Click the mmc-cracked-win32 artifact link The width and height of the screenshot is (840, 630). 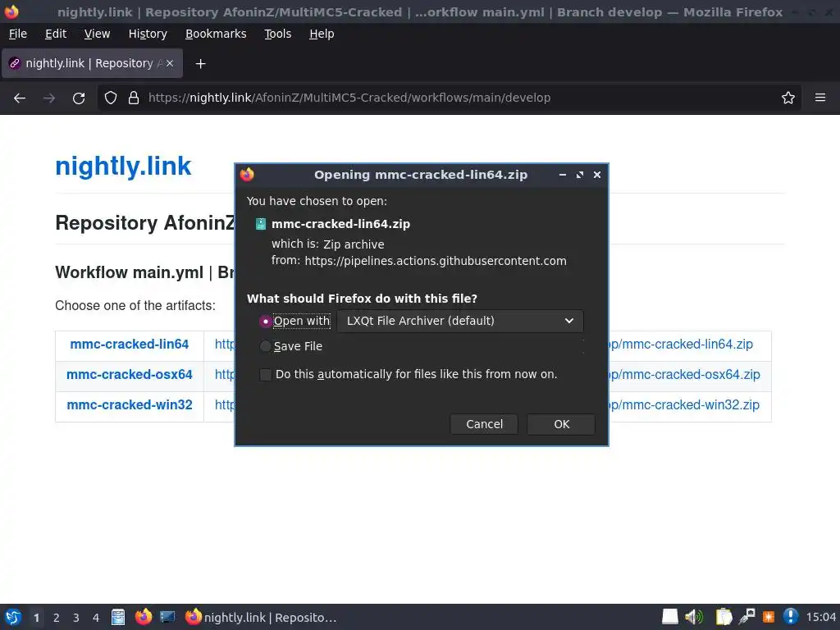(129, 405)
